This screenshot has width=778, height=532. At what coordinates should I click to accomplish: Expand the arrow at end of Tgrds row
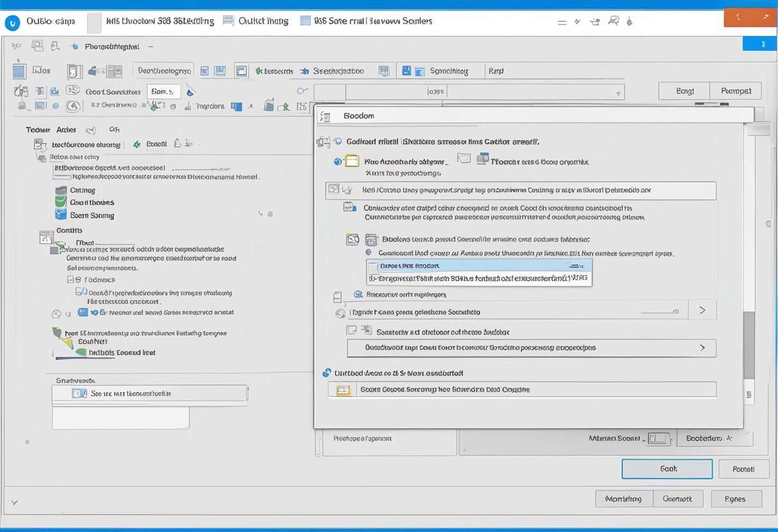click(x=702, y=310)
